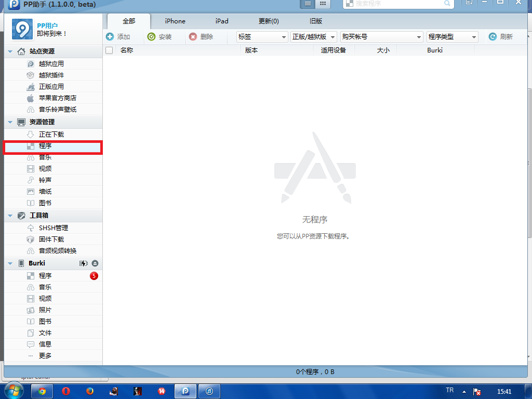The image size is (532, 399).
Task: Open the 标签 dropdown
Action: coord(262,37)
